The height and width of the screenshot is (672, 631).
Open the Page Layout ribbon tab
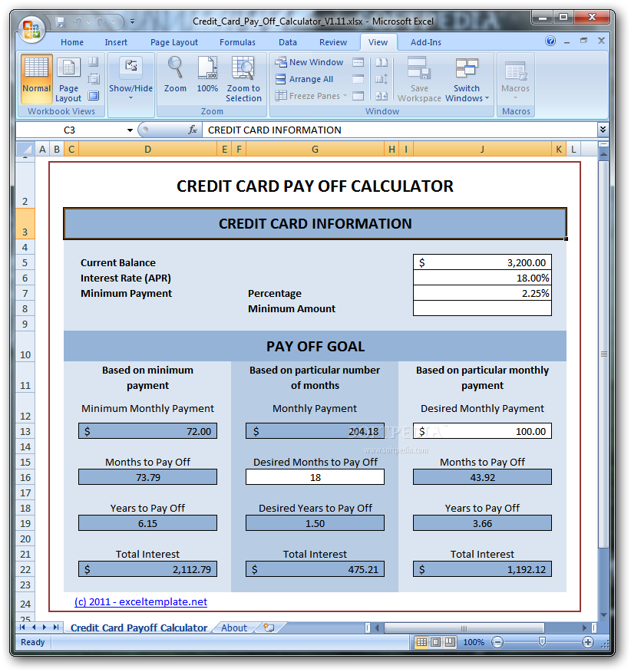point(174,42)
